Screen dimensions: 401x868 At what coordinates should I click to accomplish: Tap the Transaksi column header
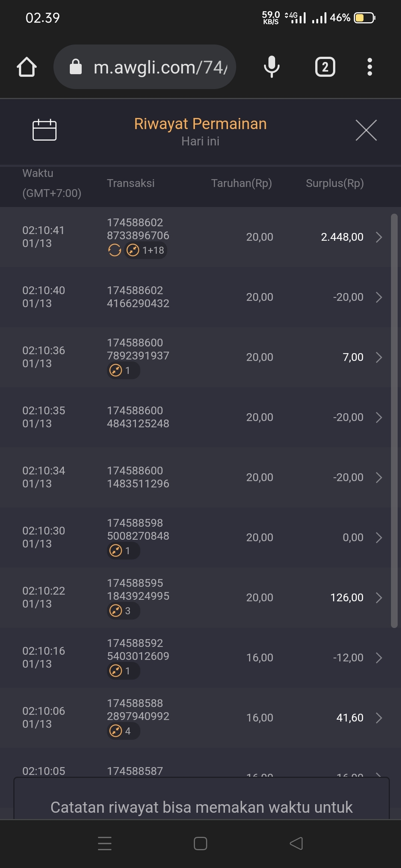(131, 183)
